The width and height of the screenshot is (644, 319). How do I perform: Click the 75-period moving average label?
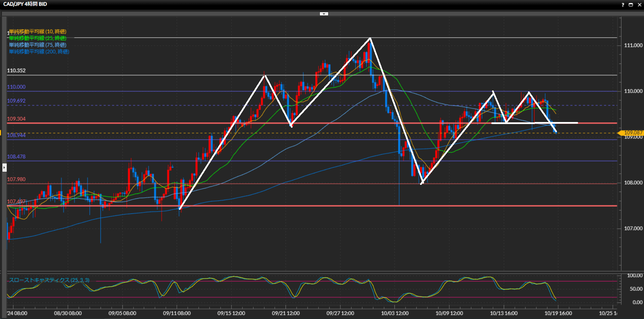pyautogui.click(x=38, y=45)
